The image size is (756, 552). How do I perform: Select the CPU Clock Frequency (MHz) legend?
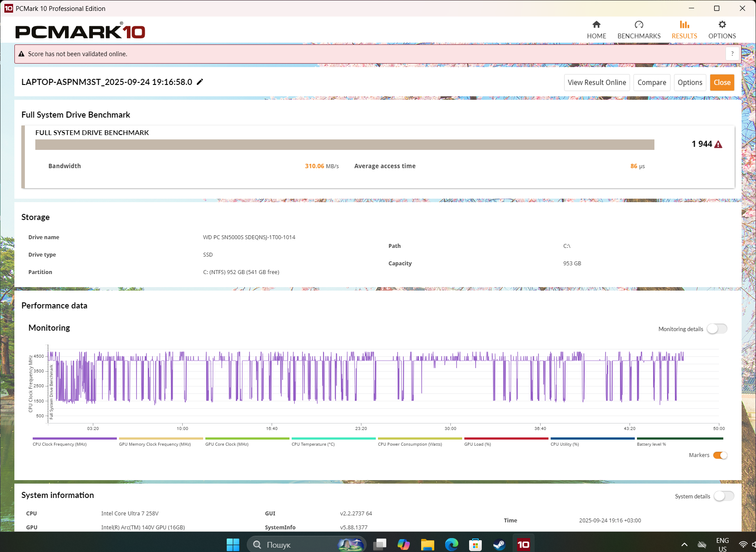pyautogui.click(x=75, y=442)
